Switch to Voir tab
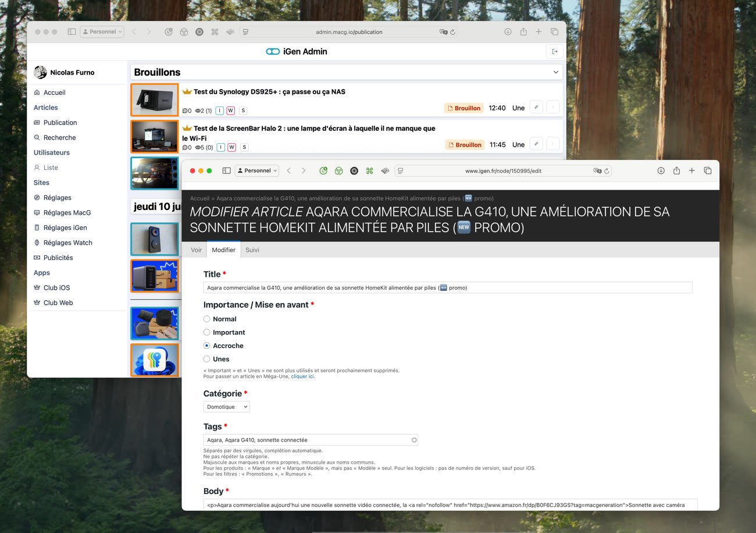Viewport: 756px width, 533px height. point(197,250)
